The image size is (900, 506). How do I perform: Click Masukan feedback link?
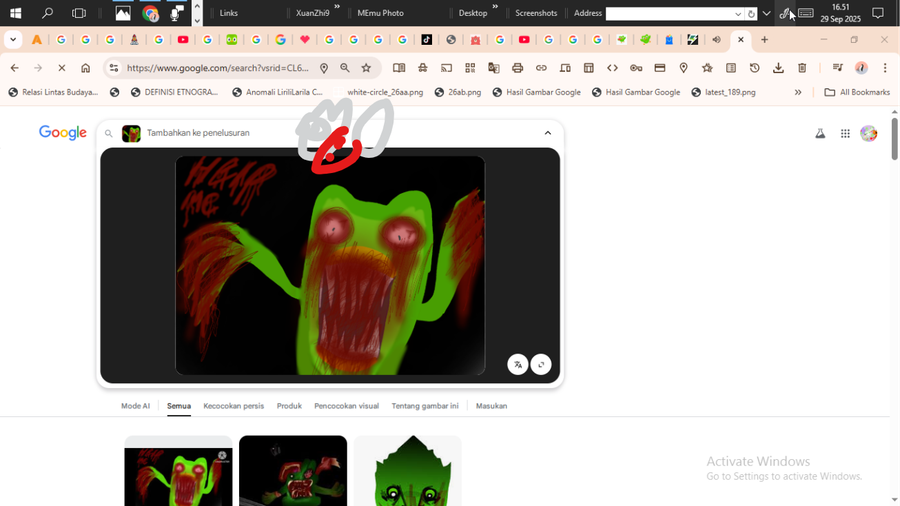[491, 406]
